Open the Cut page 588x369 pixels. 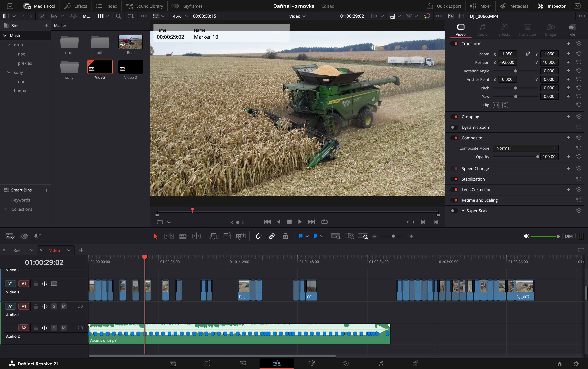point(242,364)
